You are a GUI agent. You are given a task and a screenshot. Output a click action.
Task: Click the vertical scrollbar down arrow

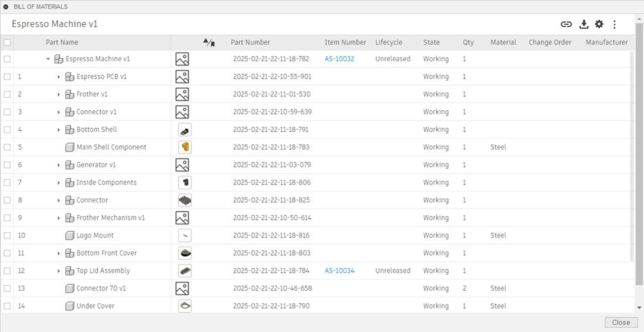[638, 307]
